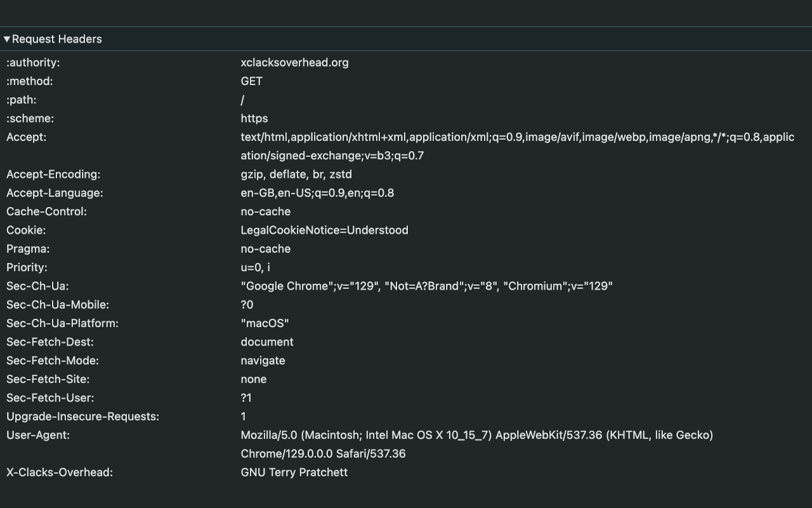The image size is (812, 508).
Task: Click the LegalCookieNotice=Understood cookie value
Action: coord(324,230)
